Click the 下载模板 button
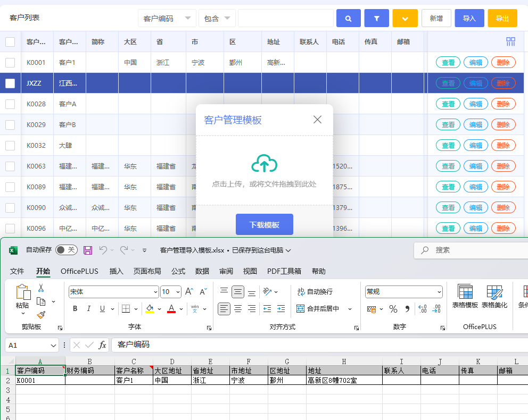The width and height of the screenshot is (528, 420). click(x=265, y=225)
